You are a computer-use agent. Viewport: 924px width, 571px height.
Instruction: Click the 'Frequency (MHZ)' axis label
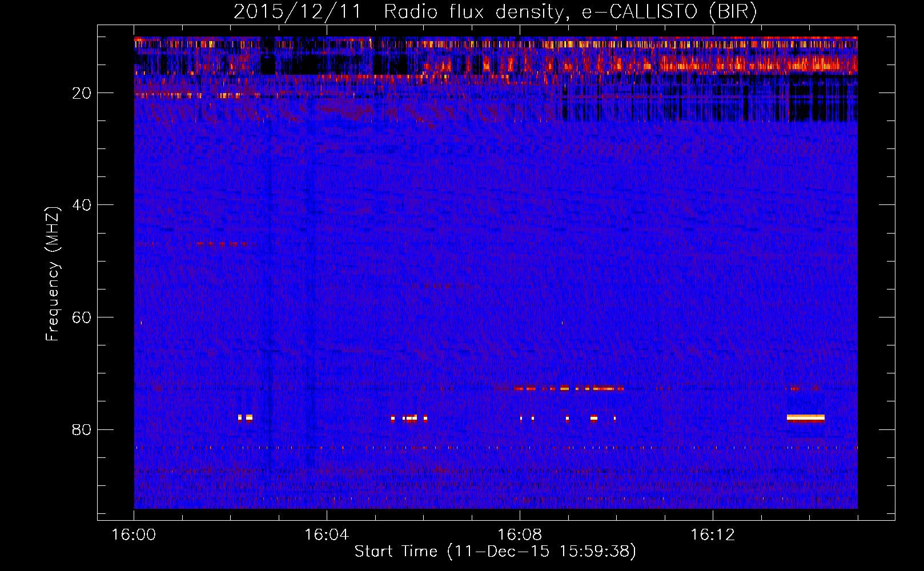(x=53, y=274)
